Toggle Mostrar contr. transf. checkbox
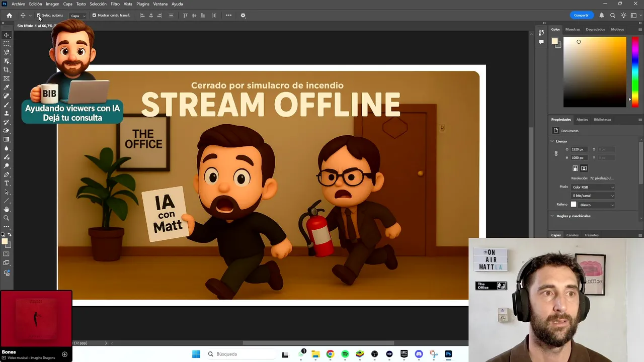Viewport: 644px width, 362px height. (x=94, y=15)
